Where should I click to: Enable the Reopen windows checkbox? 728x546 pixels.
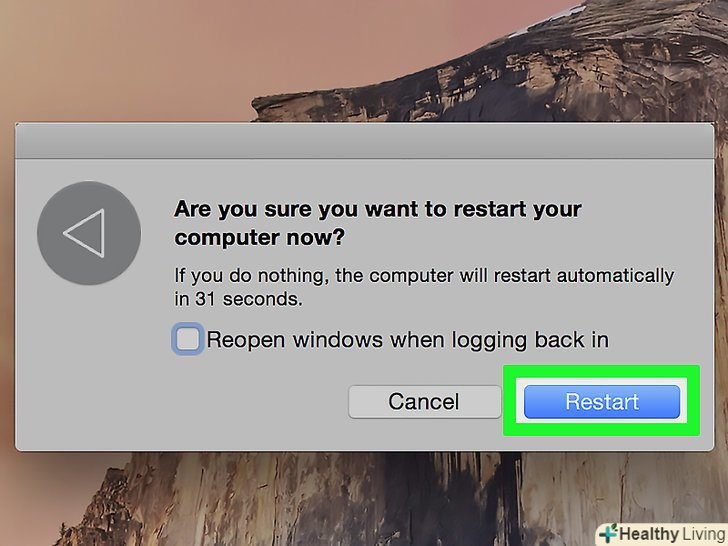(x=187, y=340)
